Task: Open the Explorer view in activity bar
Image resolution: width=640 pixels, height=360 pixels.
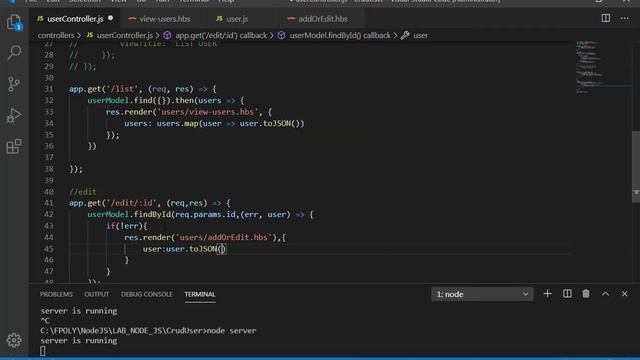Action: coord(14,22)
